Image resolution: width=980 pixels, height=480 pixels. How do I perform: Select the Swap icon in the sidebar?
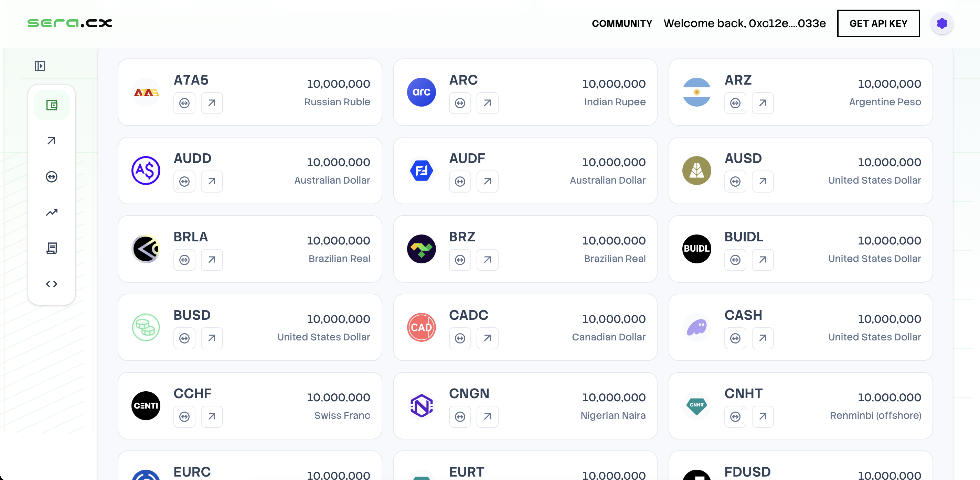tap(51, 176)
